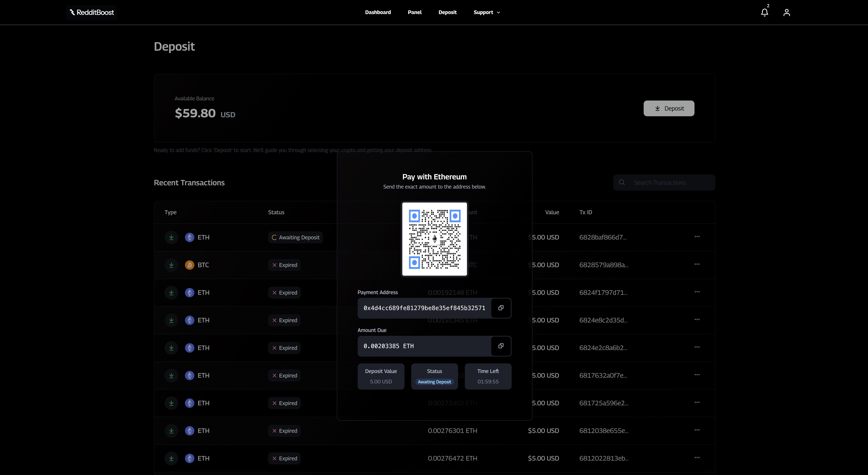Open the user profile icon
This screenshot has width=868, height=475.
787,13
